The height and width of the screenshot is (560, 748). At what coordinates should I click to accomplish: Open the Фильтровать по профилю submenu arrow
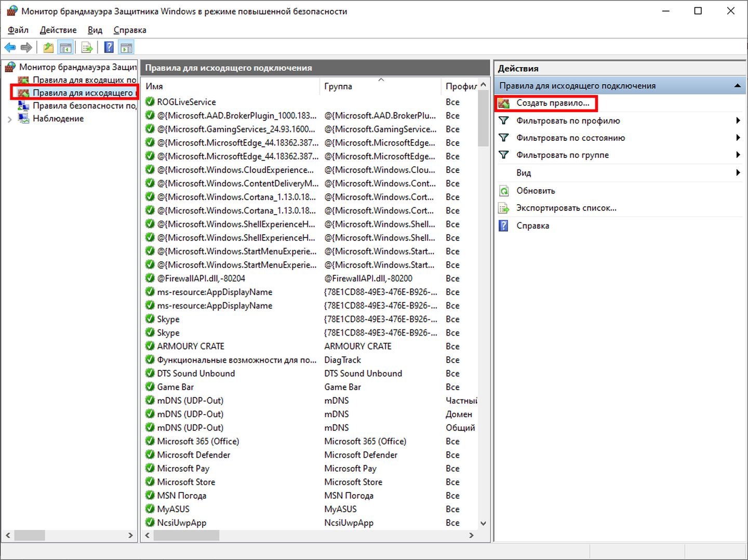[738, 121]
